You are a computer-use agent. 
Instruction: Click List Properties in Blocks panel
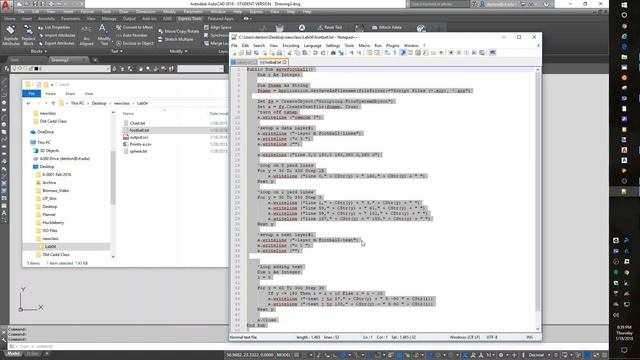(54, 27)
